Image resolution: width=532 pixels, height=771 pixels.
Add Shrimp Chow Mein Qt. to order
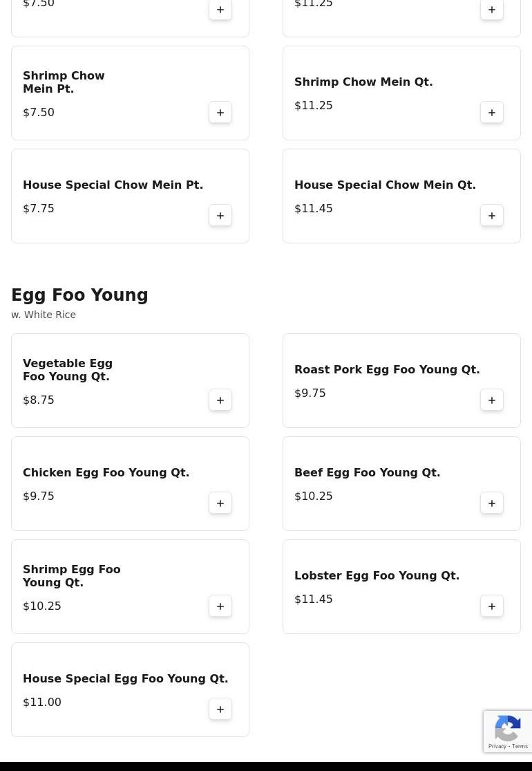492,113
